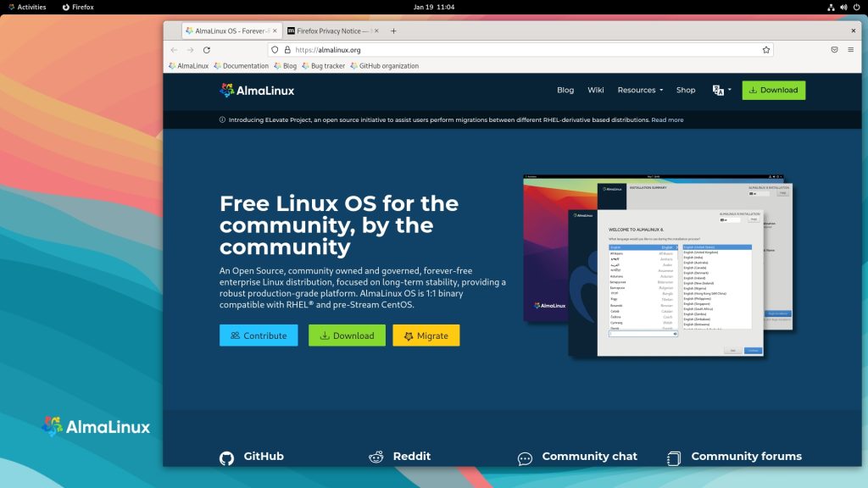
Task: Bookmark the page using the star icon
Action: click(765, 49)
